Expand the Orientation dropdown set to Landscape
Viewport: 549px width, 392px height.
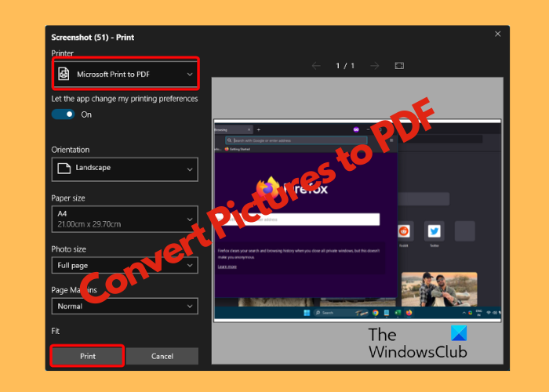(x=125, y=169)
